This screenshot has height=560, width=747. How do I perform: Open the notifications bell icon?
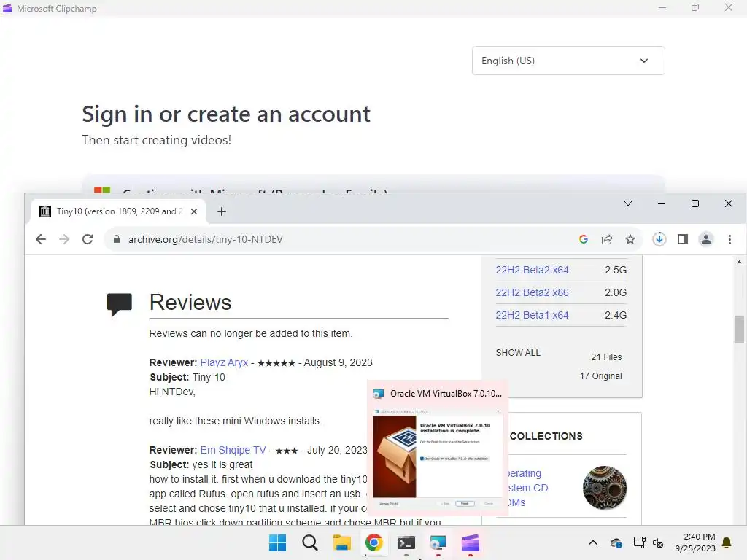pos(727,542)
